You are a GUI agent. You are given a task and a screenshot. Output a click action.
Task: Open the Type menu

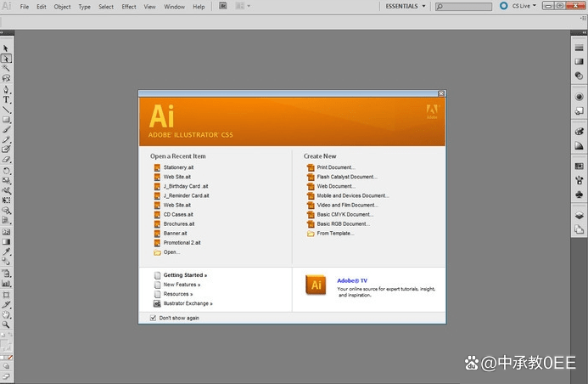pos(84,7)
